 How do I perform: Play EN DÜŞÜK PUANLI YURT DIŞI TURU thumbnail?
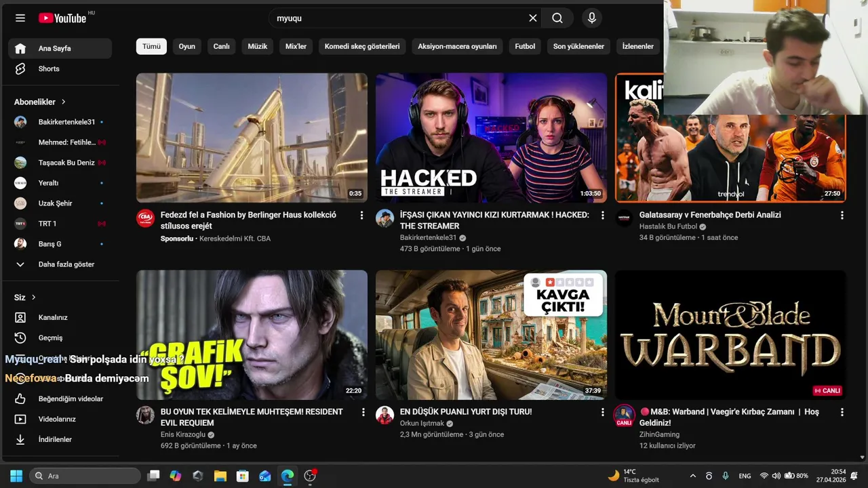click(491, 335)
